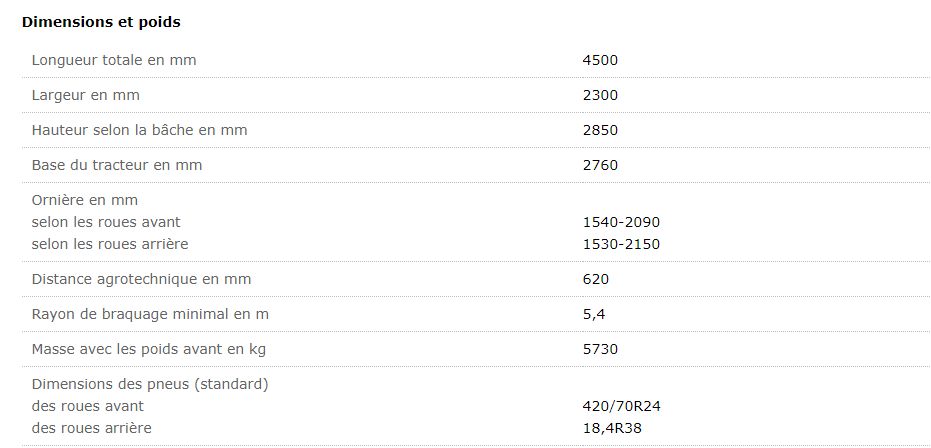
Task: Click "Distance agrotechnique en mm" label
Action: (x=141, y=279)
